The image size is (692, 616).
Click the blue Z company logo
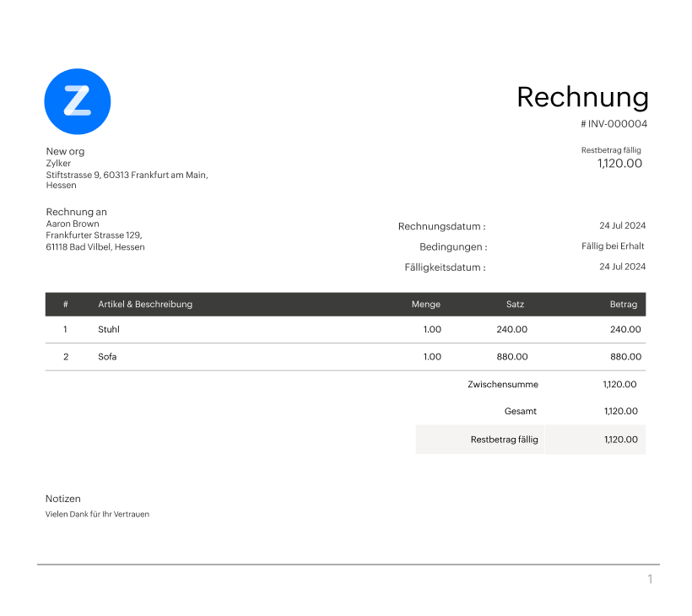[78, 101]
